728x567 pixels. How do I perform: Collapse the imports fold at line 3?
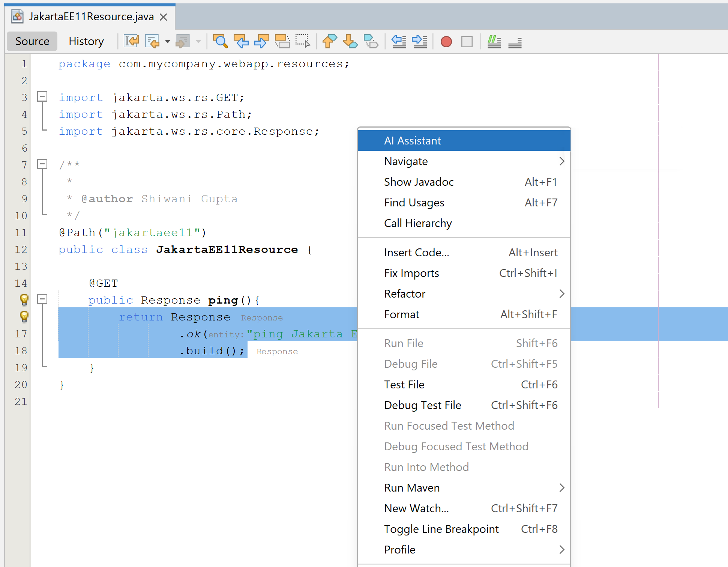(x=42, y=97)
